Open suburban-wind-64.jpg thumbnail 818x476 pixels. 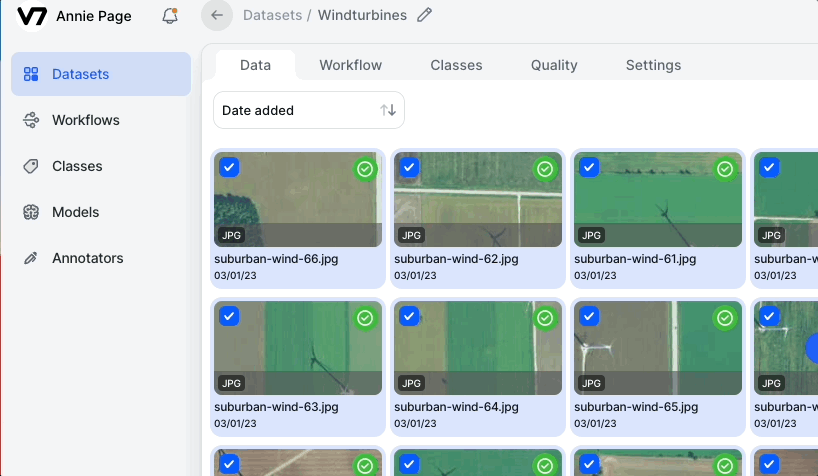[x=478, y=348]
